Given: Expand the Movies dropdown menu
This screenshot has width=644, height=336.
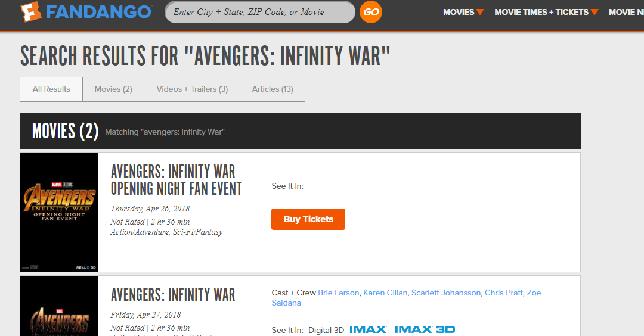Looking at the screenshot, I should (x=463, y=12).
